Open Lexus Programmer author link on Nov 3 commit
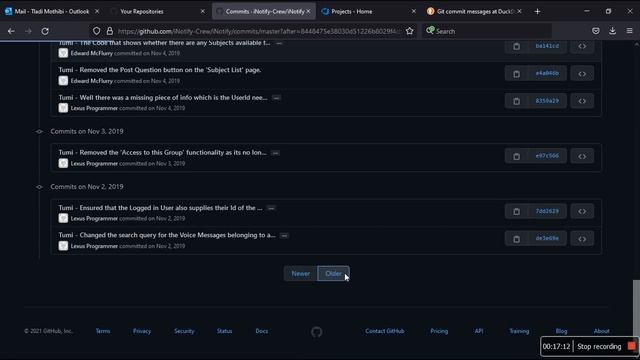Viewport: 640px width, 360px height. (94, 163)
